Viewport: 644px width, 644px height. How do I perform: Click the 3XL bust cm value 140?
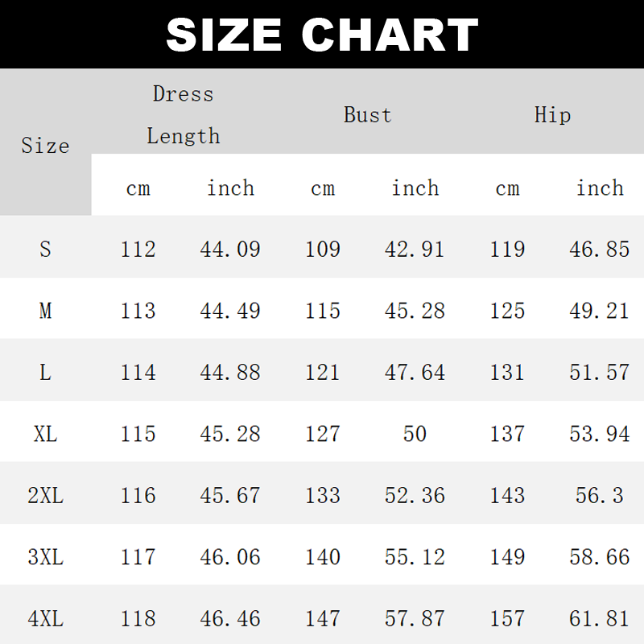pyautogui.click(x=323, y=557)
